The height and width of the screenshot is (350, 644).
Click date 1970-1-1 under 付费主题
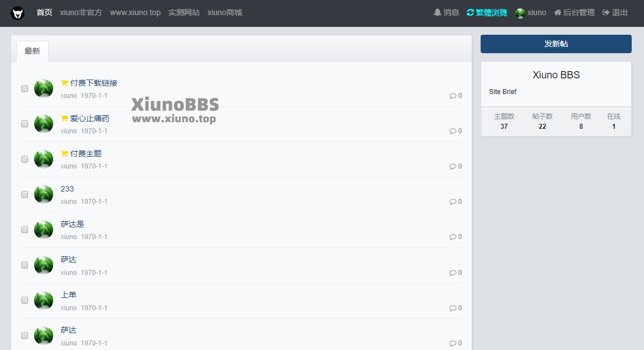tap(94, 166)
